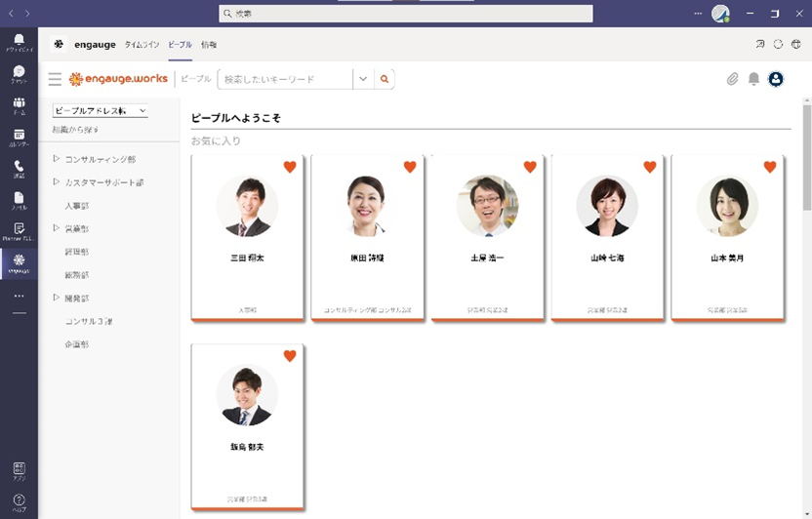Open the Calendar in Teams sidebar
Image resolution: width=812 pixels, height=519 pixels.
pos(19,138)
